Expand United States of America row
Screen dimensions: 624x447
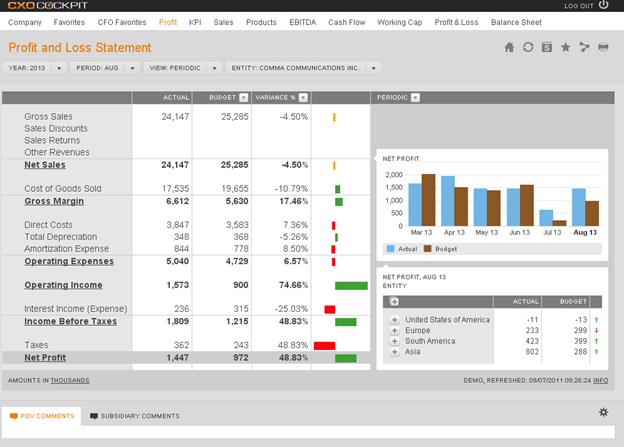[x=394, y=320]
